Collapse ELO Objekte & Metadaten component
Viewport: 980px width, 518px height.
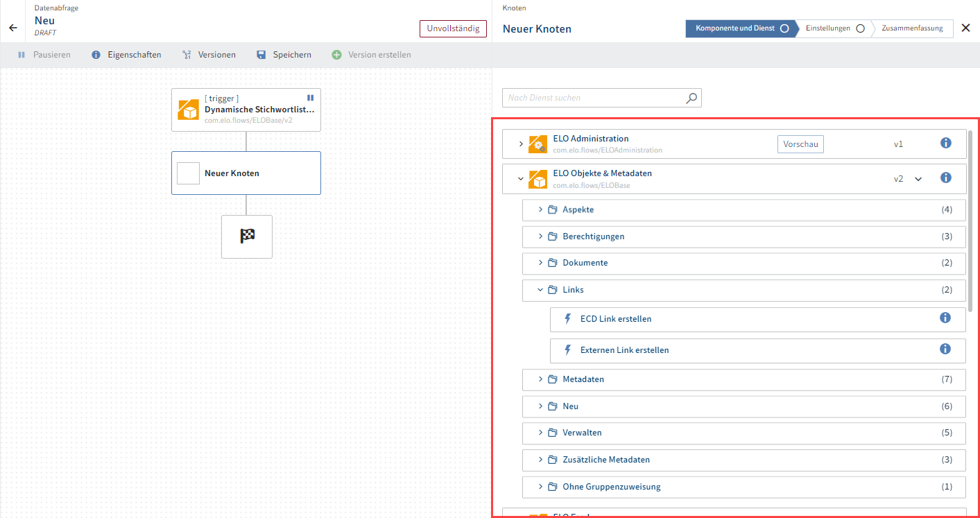point(521,179)
